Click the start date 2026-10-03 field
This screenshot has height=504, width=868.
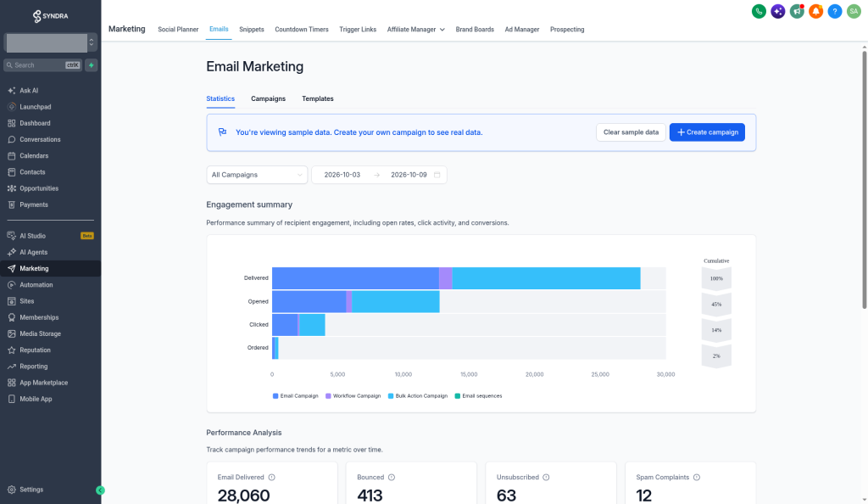pos(342,175)
